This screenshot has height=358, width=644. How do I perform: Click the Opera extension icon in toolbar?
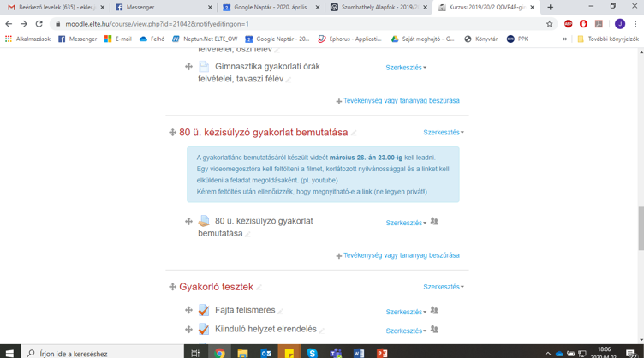tap(584, 24)
